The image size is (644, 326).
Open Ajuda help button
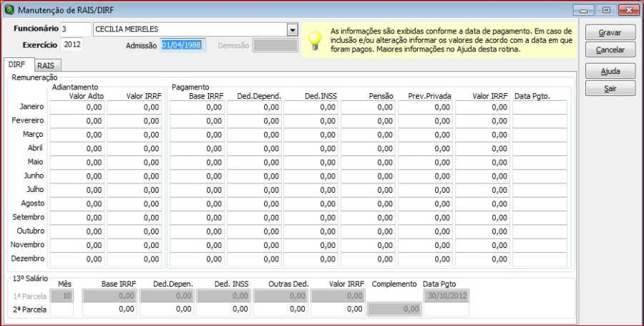point(610,71)
